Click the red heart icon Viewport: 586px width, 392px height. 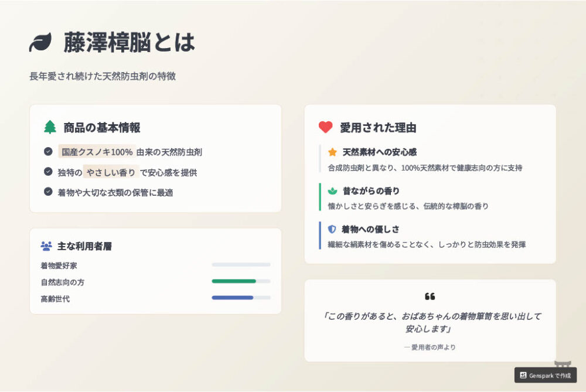point(325,127)
